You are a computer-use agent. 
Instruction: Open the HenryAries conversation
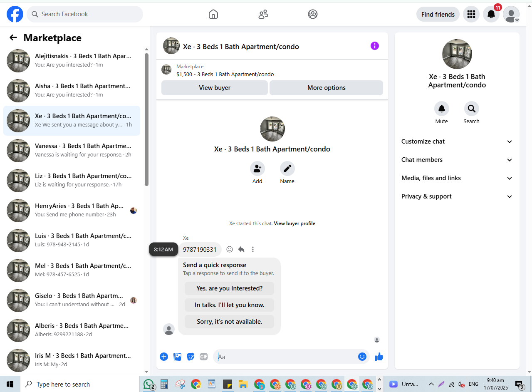(72, 211)
